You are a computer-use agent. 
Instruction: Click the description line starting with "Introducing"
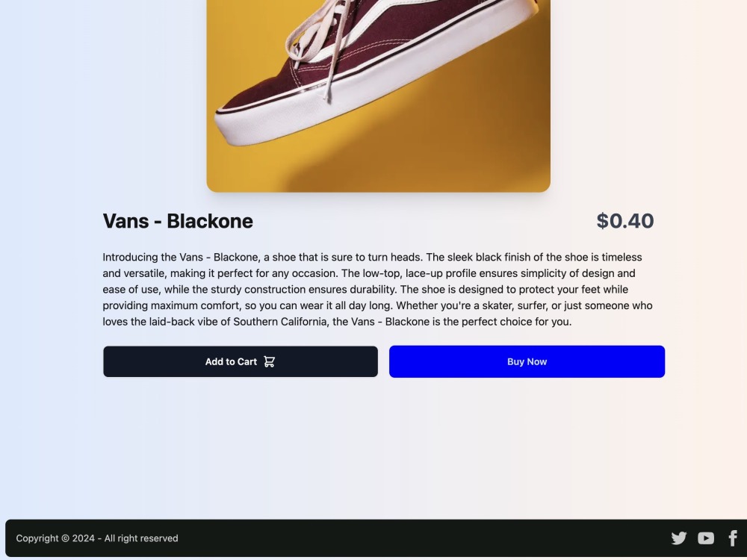372,257
